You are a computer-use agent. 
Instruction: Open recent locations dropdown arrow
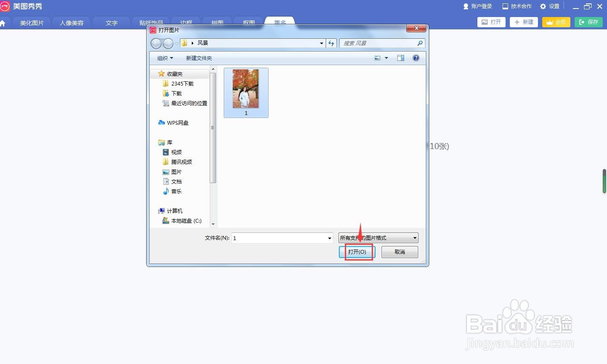pyautogui.click(x=177, y=43)
